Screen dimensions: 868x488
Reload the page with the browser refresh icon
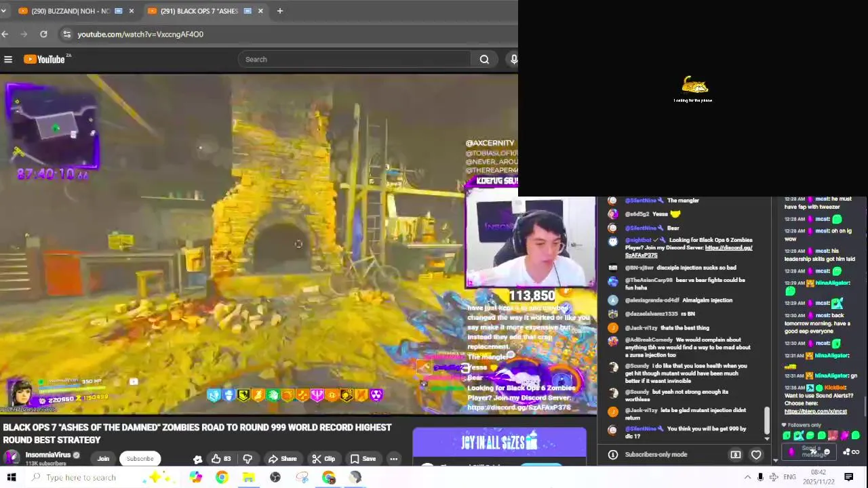click(x=43, y=34)
